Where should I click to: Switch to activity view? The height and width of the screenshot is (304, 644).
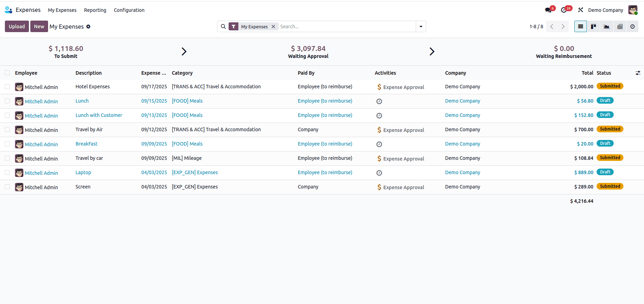click(632, 27)
